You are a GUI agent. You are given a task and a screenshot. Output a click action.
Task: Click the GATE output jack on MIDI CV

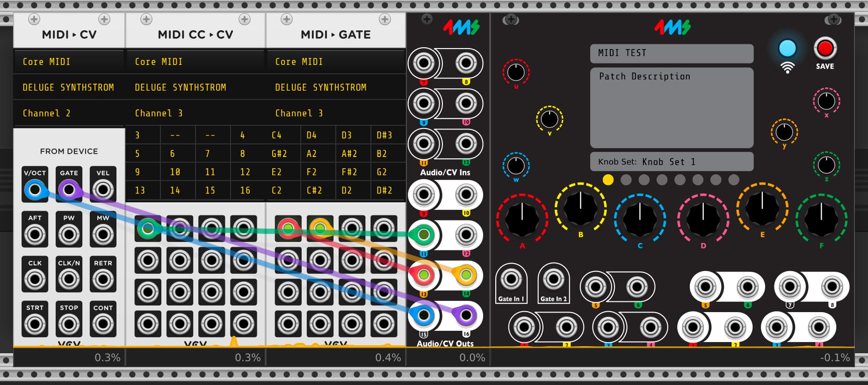(69, 190)
